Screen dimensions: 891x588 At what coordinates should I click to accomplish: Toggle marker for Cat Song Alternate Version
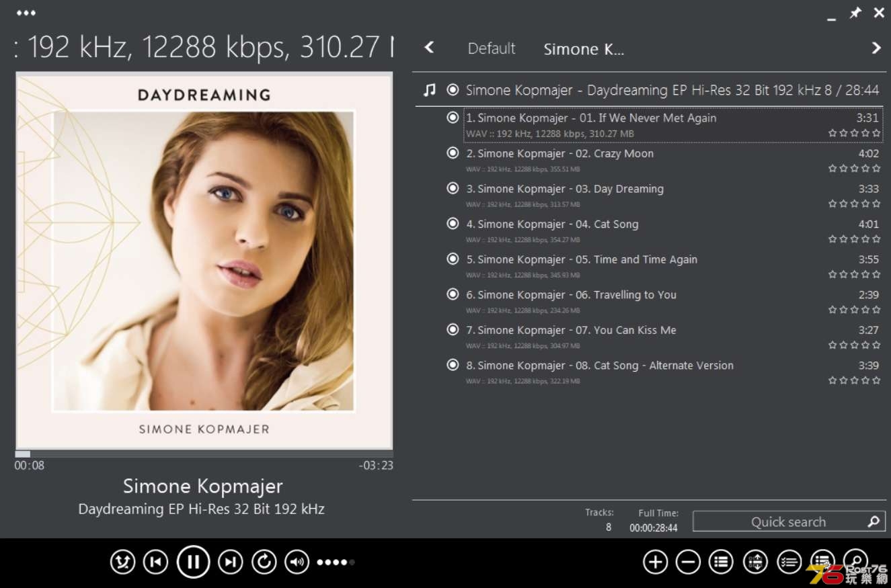point(453,365)
